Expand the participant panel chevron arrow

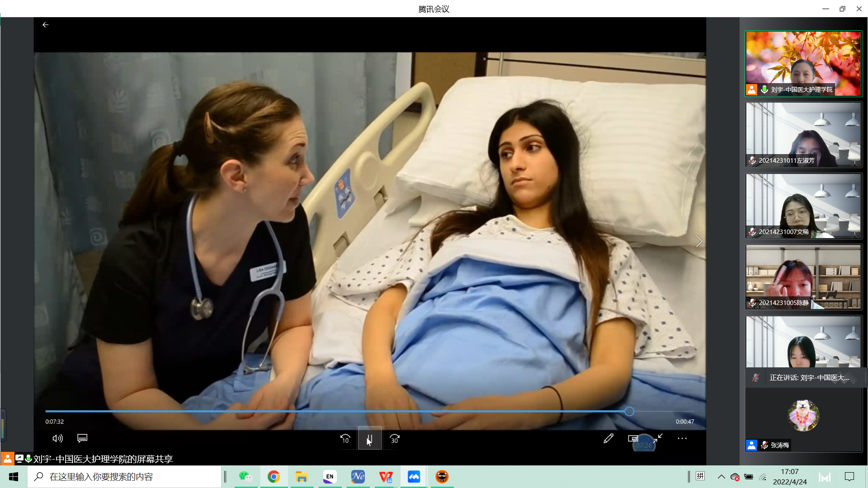pos(699,241)
